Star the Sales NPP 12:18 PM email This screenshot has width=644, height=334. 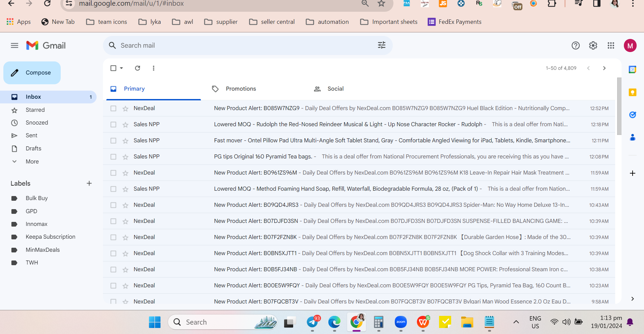tap(125, 125)
